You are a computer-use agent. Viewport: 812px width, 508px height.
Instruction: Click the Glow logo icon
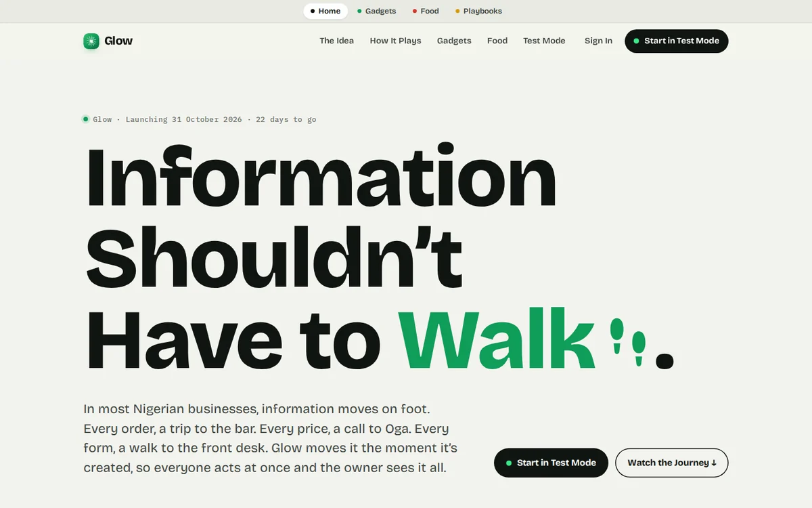tap(91, 41)
